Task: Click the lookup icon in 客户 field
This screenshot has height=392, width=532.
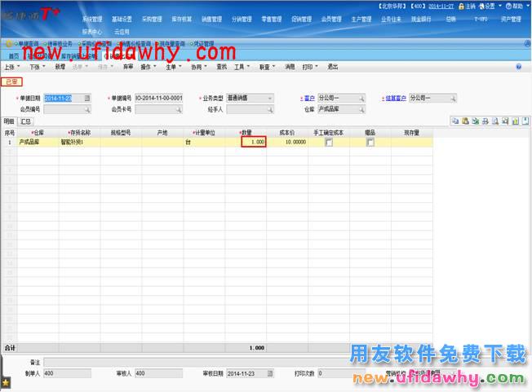Action: [361, 99]
